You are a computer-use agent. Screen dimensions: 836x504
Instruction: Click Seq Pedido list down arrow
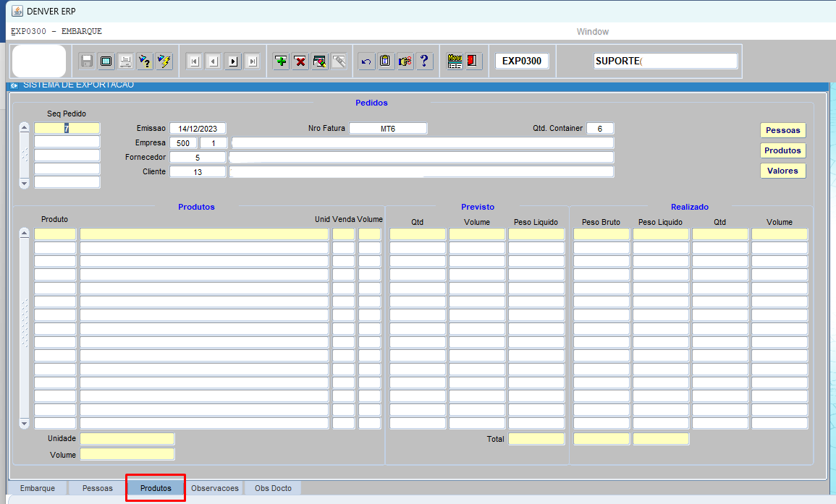coord(24,183)
